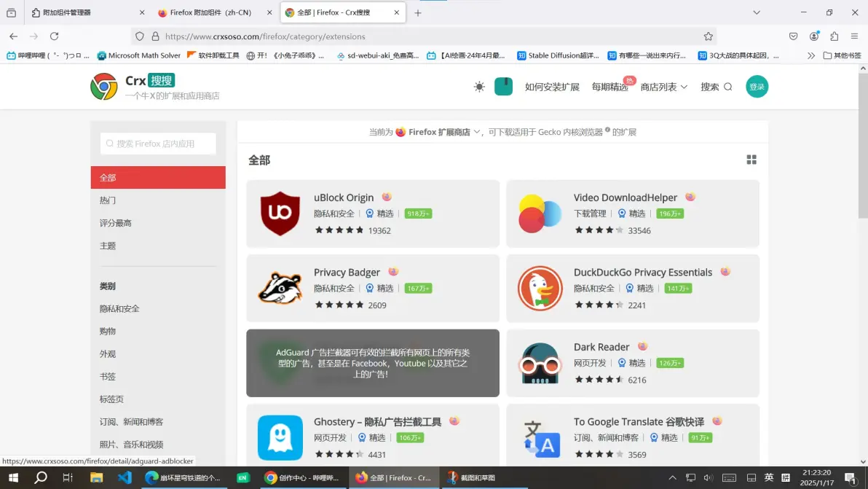The height and width of the screenshot is (489, 868).
Task: Open the list all tabs chevron
Action: (756, 12)
